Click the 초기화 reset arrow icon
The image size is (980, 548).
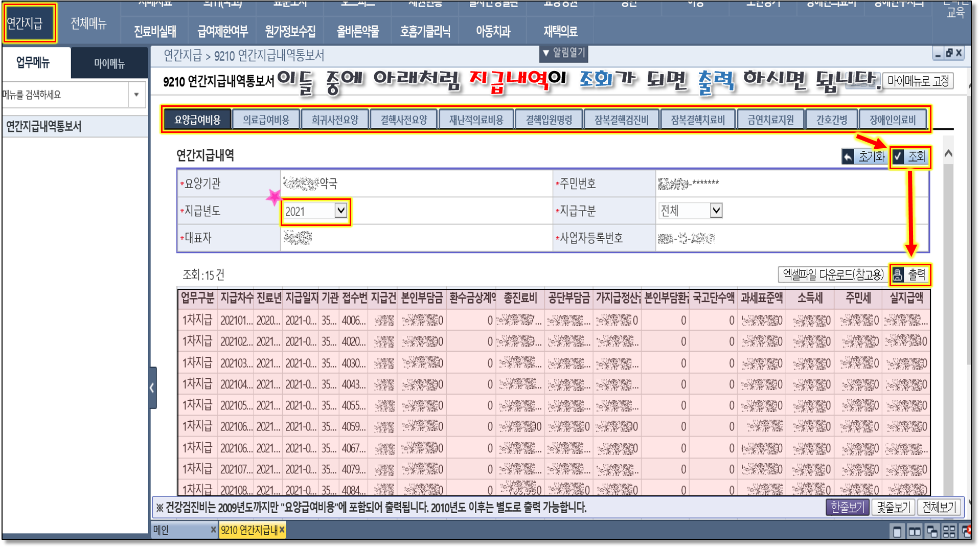pyautogui.click(x=848, y=156)
